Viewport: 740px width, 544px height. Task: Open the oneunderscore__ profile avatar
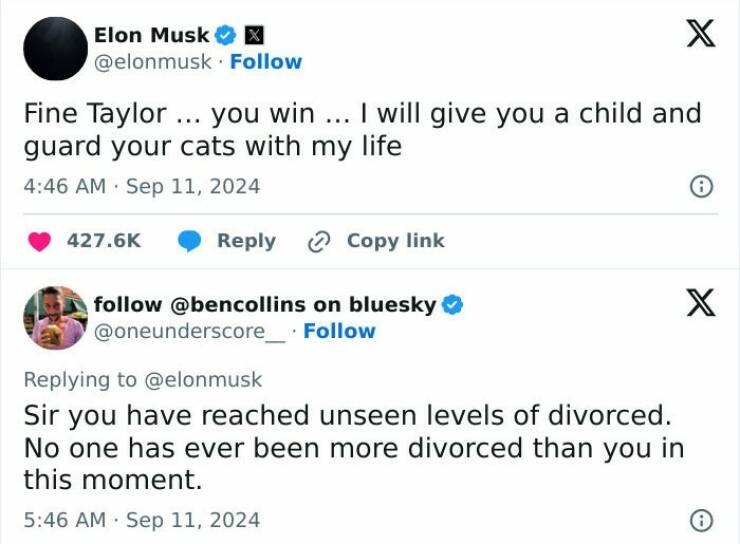tap(55, 317)
